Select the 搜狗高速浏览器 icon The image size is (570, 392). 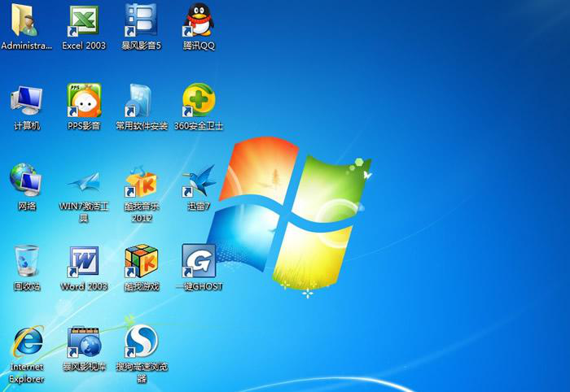[x=142, y=342]
